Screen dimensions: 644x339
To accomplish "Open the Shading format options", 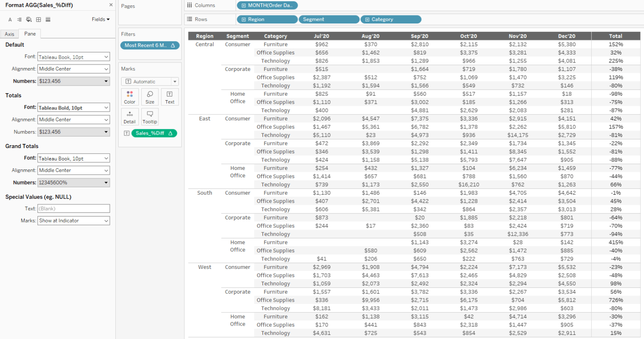I will [x=29, y=19].
